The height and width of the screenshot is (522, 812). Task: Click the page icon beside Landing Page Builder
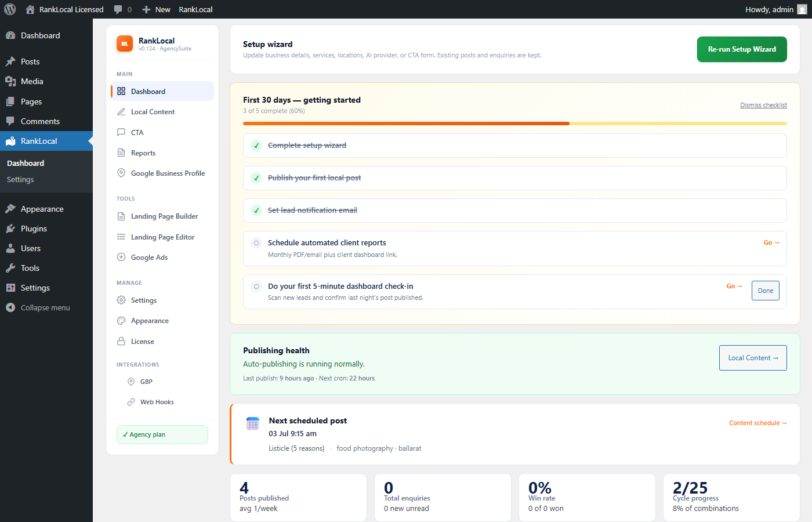pyautogui.click(x=121, y=216)
